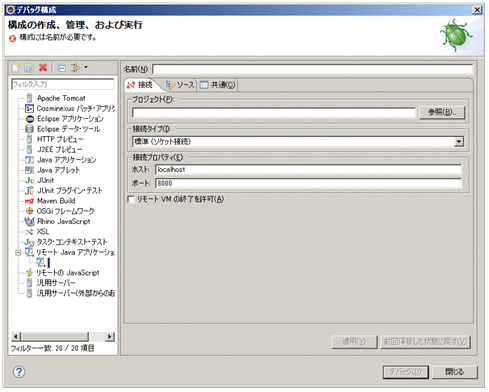Select the Maven Build label

pos(56,201)
